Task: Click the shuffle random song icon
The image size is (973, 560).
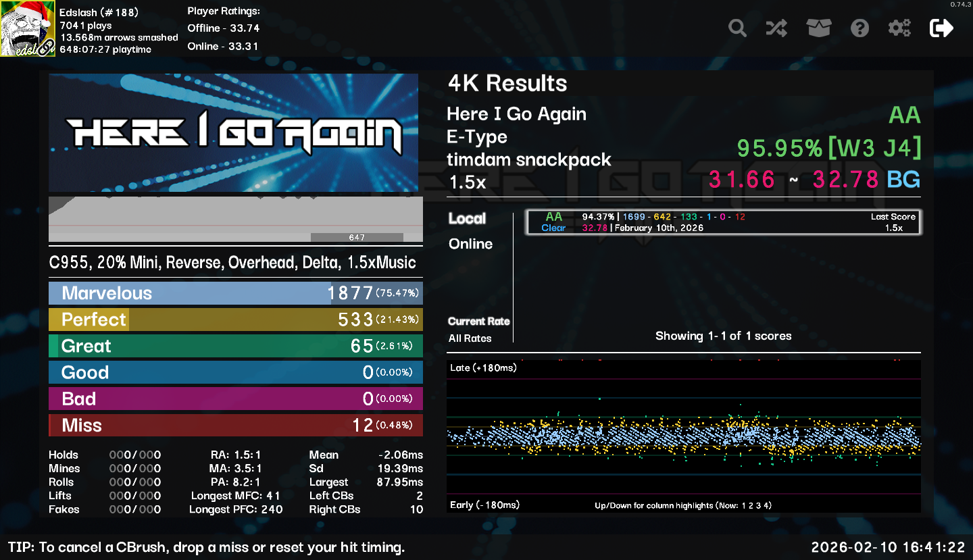Action: click(776, 28)
